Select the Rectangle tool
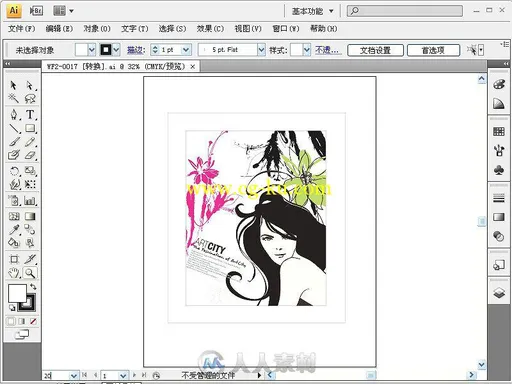This screenshot has width=512, height=384. coord(30,128)
